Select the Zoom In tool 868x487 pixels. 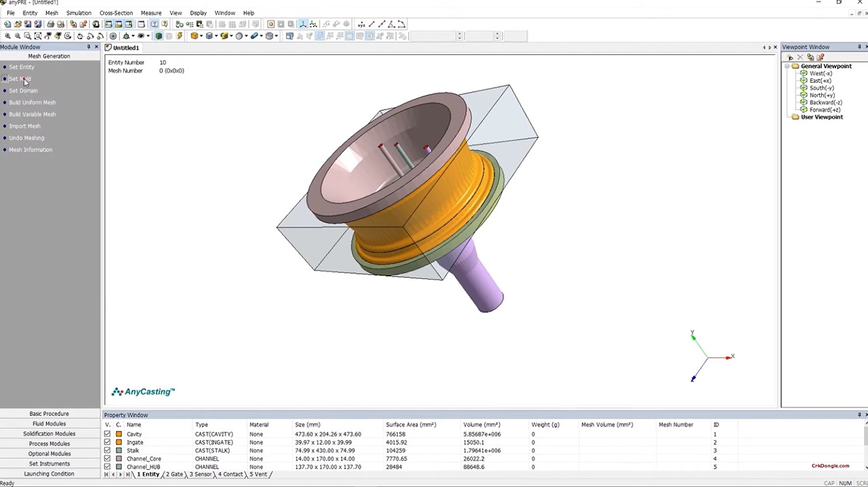point(7,36)
